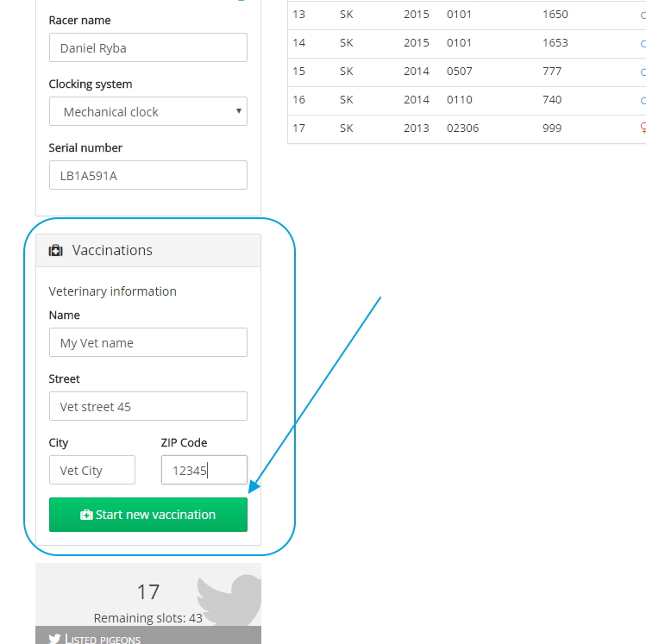646x644 pixels.
Task: Click the red female symbol in row 17
Action: click(x=643, y=128)
